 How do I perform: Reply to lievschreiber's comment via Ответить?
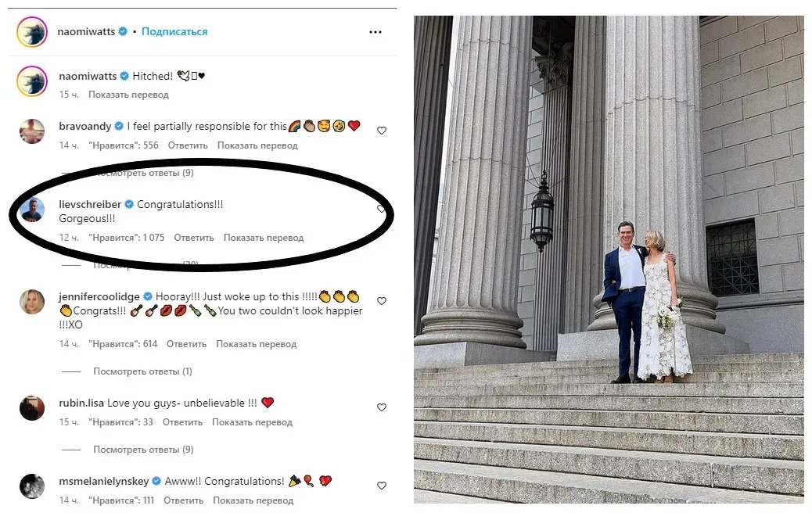tap(194, 238)
